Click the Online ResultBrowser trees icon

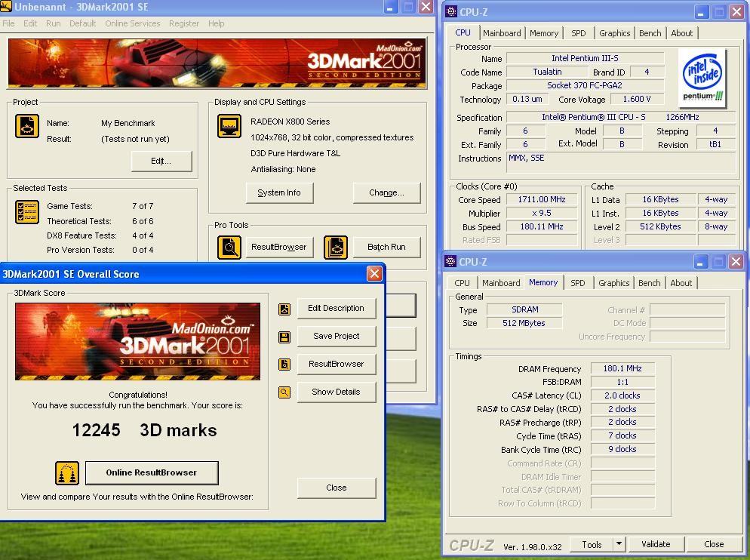coord(67,473)
